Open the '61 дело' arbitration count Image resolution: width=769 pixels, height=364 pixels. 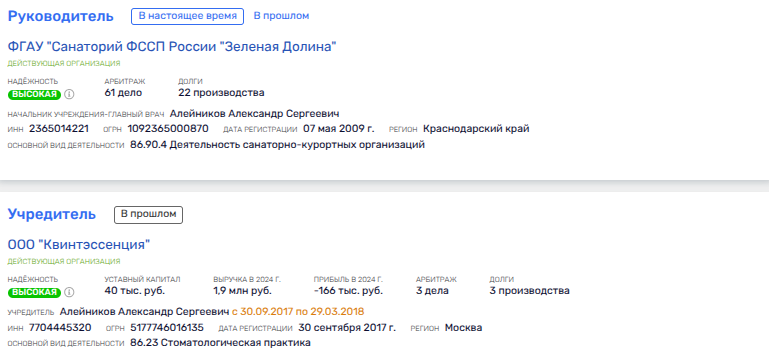coord(123,93)
